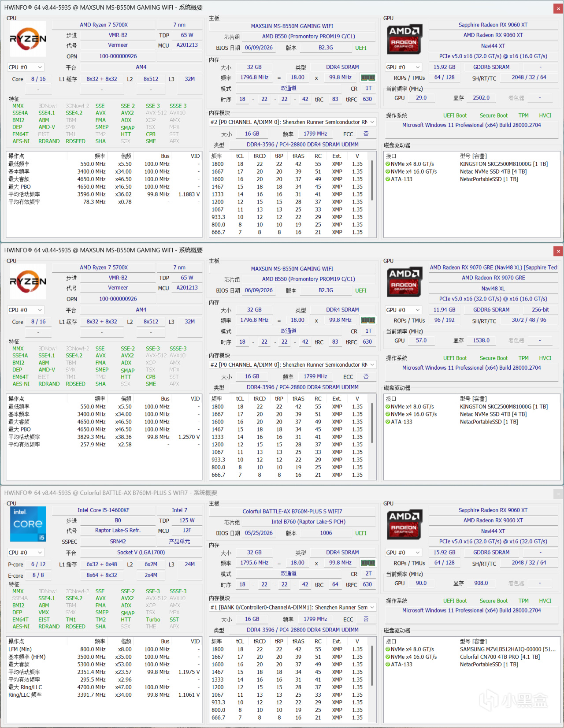Expand the memory module dropdown in the RX 9070 GRE window

pyautogui.click(x=293, y=365)
